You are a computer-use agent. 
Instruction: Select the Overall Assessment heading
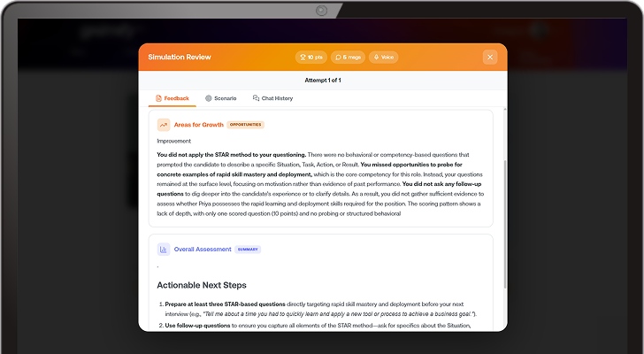203,250
